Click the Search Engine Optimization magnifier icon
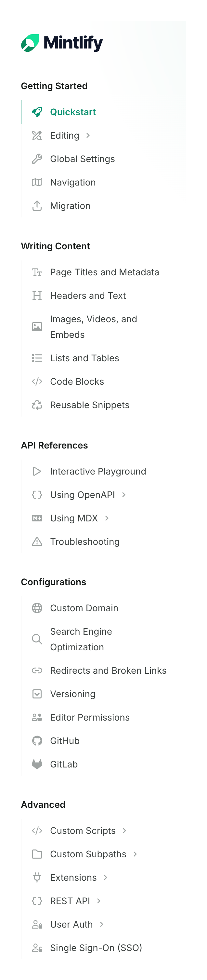Viewport: 207px width, 980px height. coord(37,639)
